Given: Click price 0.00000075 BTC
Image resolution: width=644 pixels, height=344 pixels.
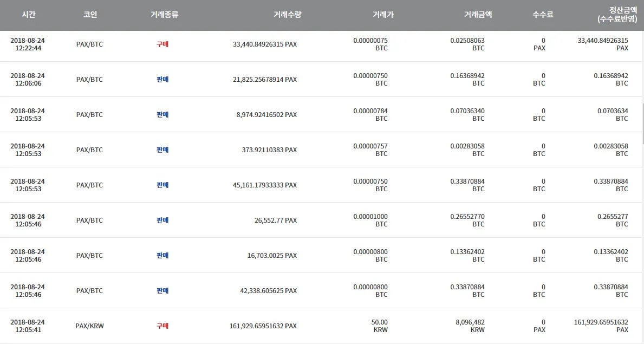Looking at the screenshot, I should tap(370, 44).
